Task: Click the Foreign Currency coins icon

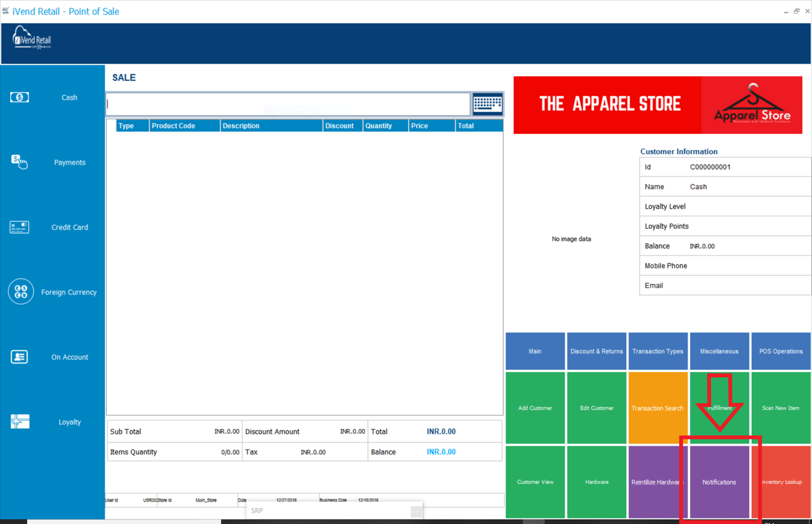Action: (21, 292)
